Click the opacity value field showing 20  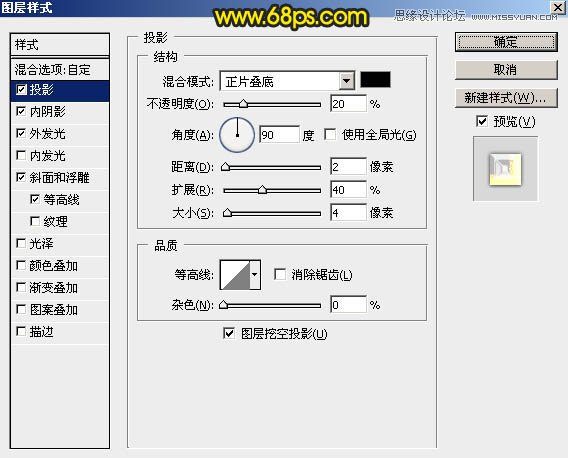coord(348,104)
